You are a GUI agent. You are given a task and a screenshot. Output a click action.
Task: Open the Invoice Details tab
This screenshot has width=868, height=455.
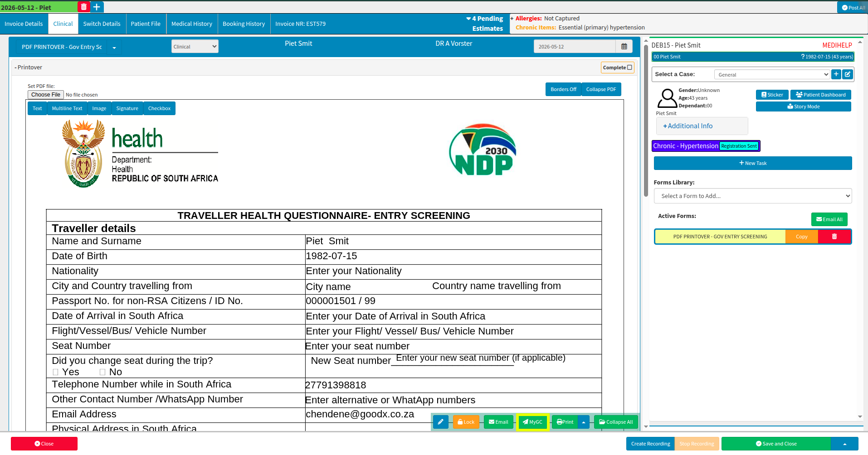(24, 24)
